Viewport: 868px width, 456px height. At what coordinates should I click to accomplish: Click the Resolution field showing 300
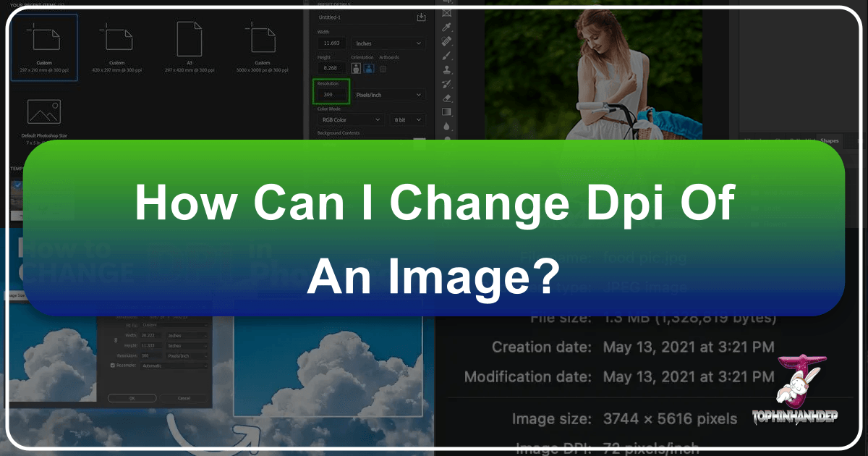pyautogui.click(x=332, y=95)
